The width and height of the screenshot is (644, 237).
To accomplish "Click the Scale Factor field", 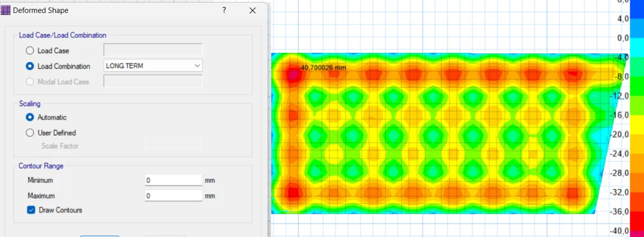I will [173, 143].
